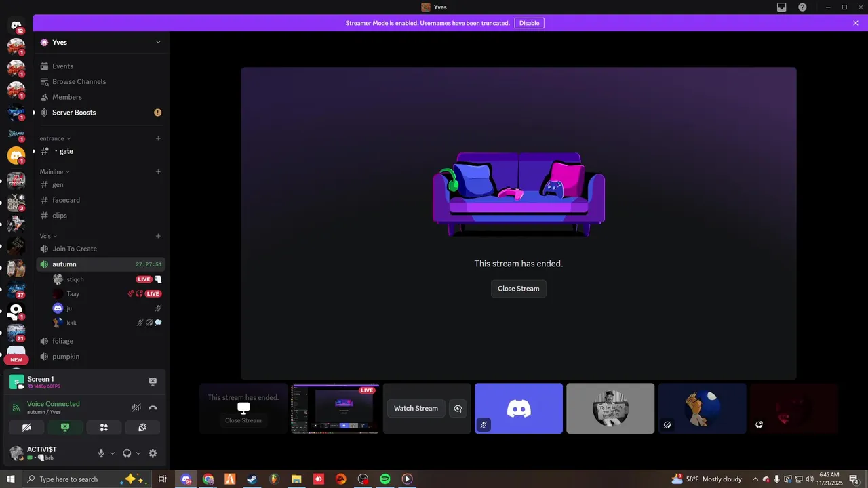The width and height of the screenshot is (868, 488).
Task: Disconnect from voice call icon
Action: (153, 407)
